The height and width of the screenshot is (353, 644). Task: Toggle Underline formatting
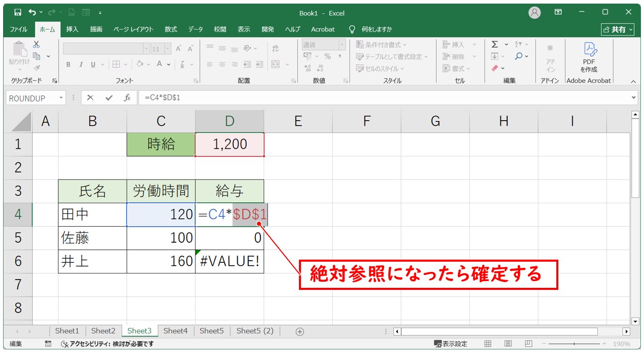pos(93,65)
